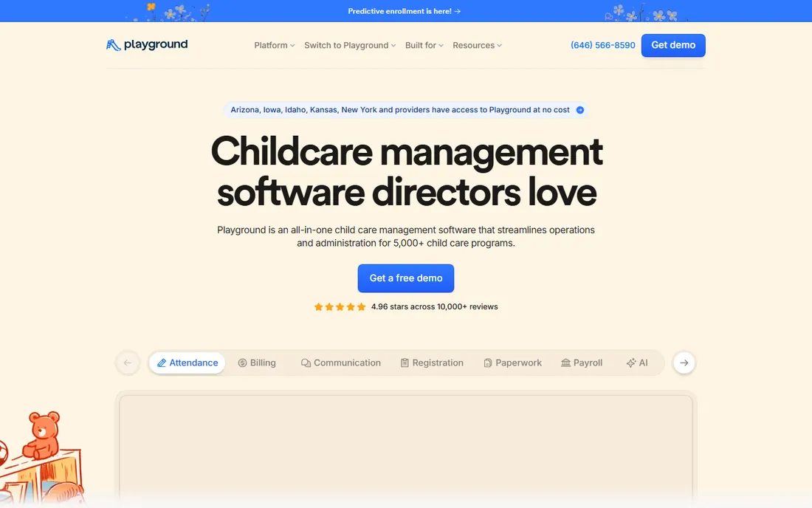
Task: Open the Resources dropdown
Action: [477, 45]
